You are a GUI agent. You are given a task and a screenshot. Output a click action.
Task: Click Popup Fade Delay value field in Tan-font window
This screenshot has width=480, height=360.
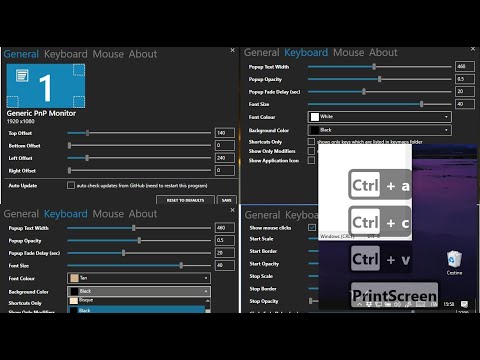tap(225, 253)
